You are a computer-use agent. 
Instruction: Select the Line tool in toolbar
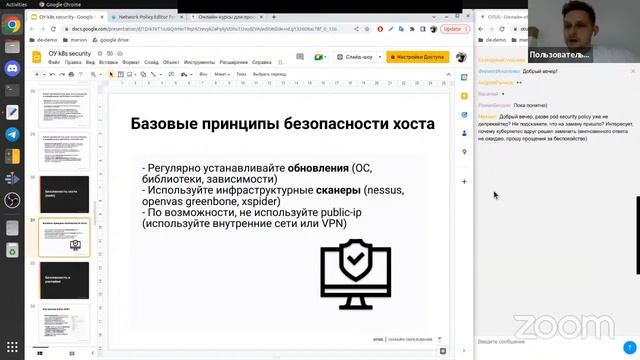point(153,74)
